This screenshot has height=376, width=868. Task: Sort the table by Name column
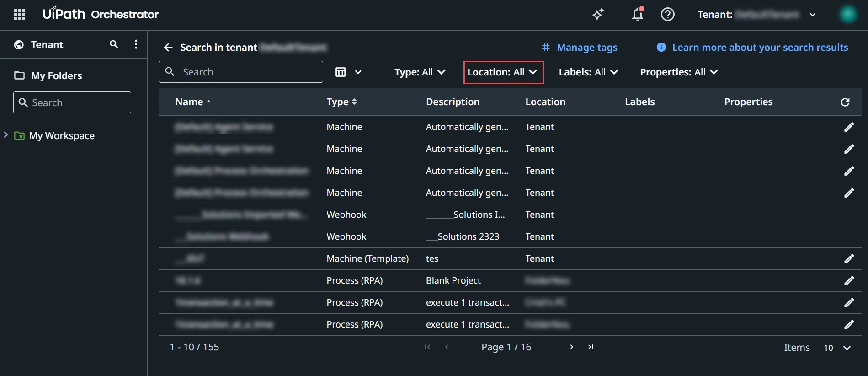[x=193, y=102]
